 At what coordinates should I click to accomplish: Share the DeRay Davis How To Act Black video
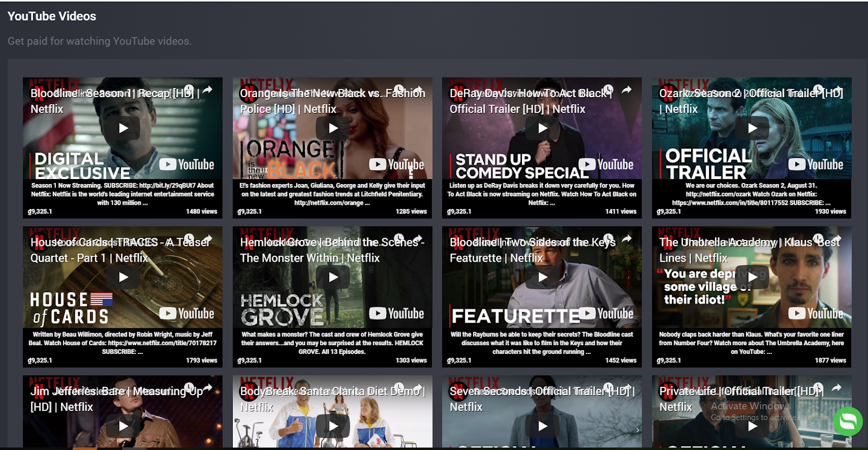pos(627,90)
